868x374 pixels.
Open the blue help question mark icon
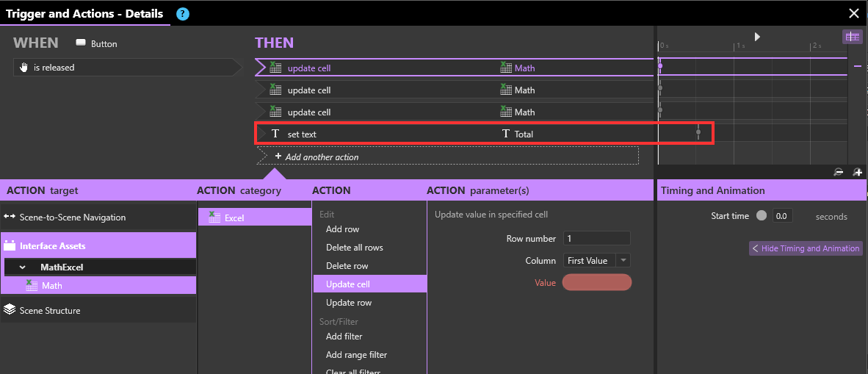point(183,14)
